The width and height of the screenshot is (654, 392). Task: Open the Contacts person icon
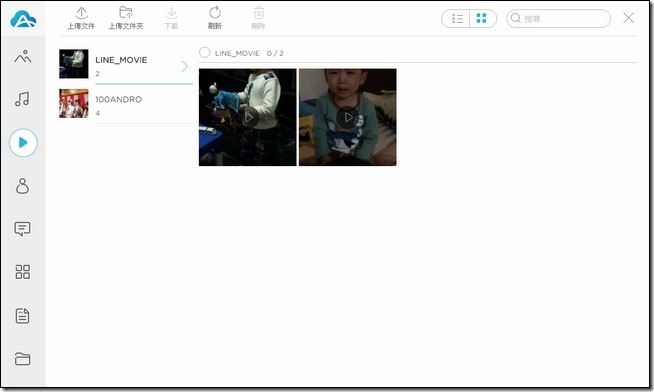[23, 186]
